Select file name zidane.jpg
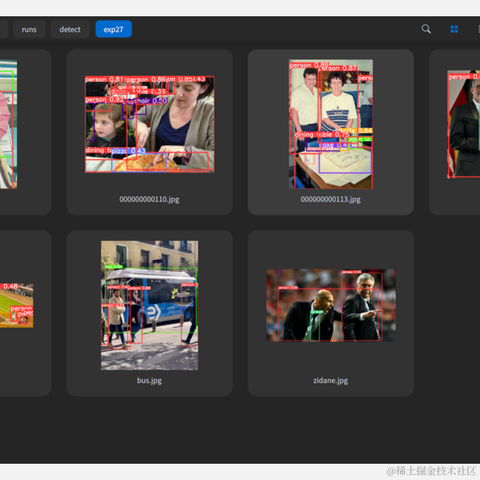This screenshot has width=480, height=480. click(x=331, y=380)
